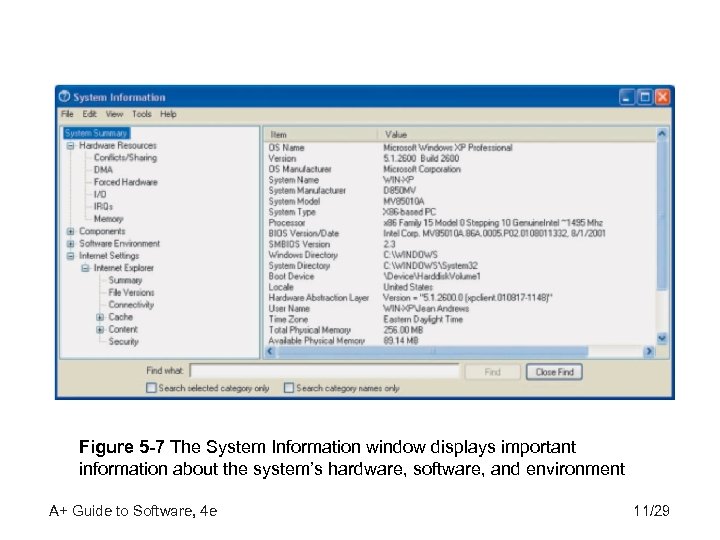Select the Processor row
The width and height of the screenshot is (720, 540).
click(460, 223)
